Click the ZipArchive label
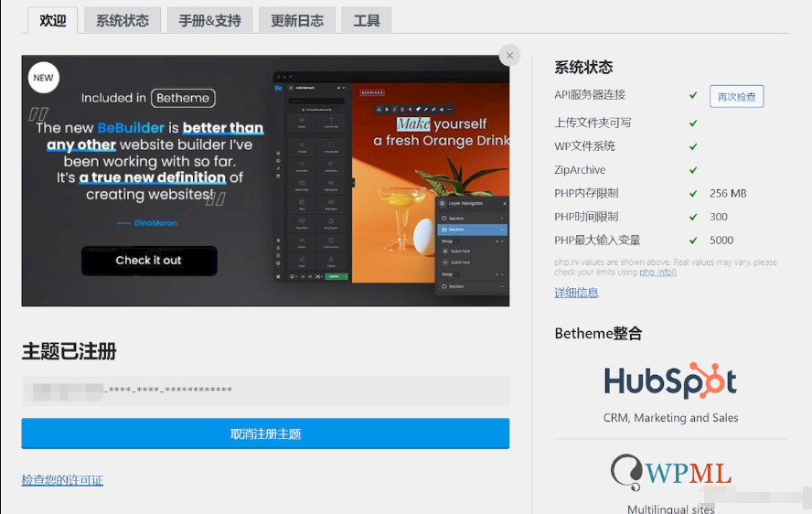 click(580, 170)
